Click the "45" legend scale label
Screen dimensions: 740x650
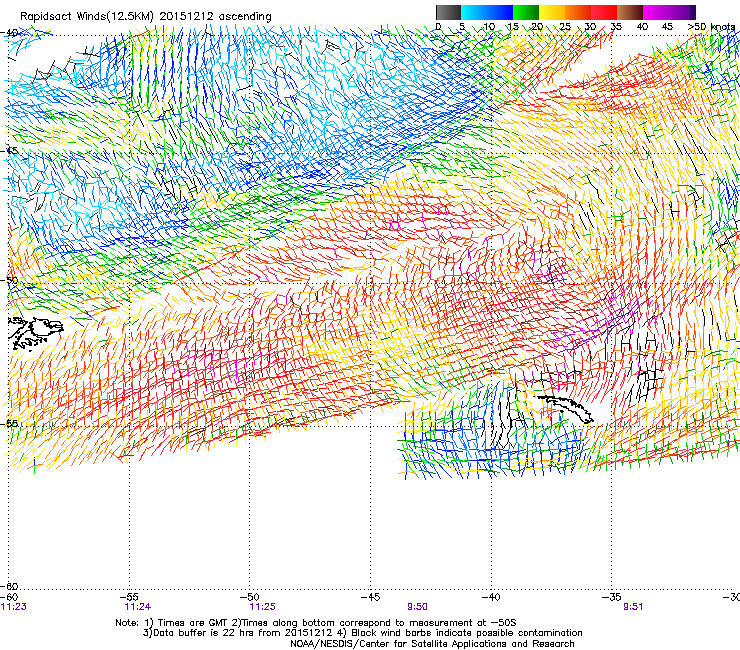(667, 27)
